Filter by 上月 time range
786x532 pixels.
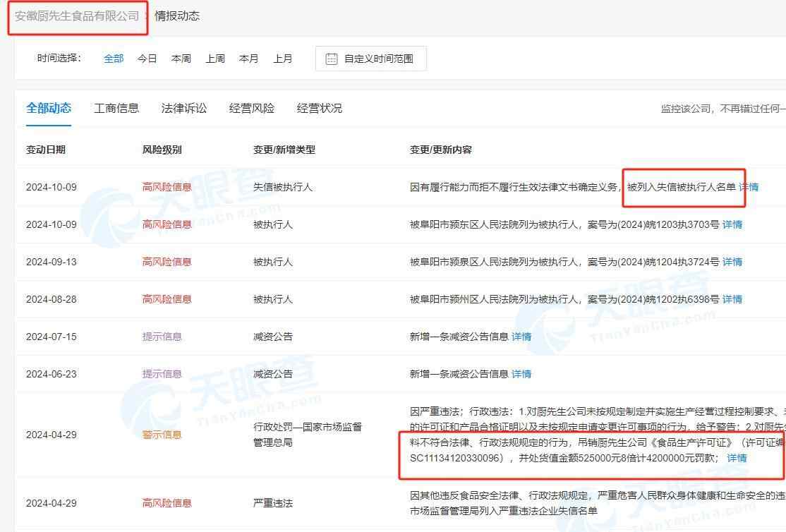click(x=283, y=59)
